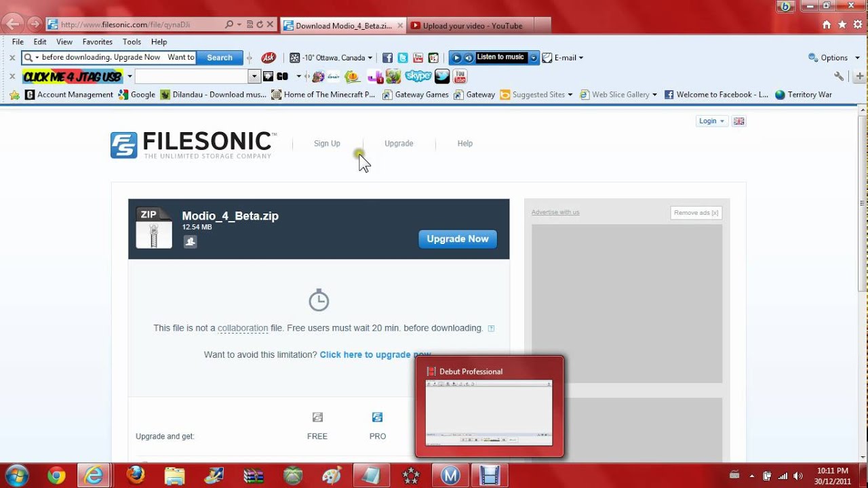This screenshot has width=868, height=488.
Task: Open Windows Start orb
Action: (16, 476)
